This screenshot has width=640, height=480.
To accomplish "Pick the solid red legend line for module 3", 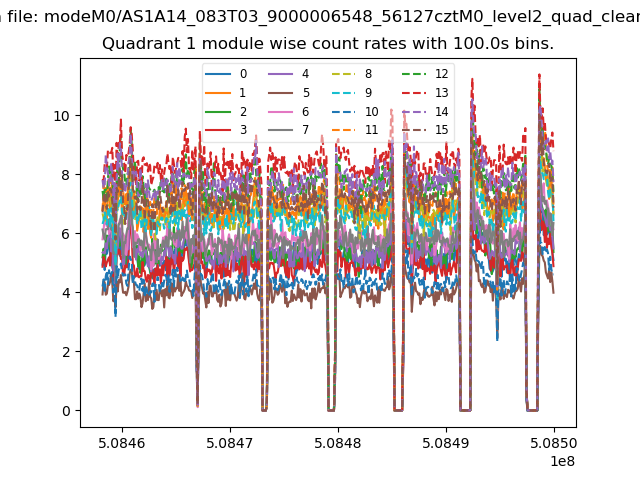I will [218, 130].
